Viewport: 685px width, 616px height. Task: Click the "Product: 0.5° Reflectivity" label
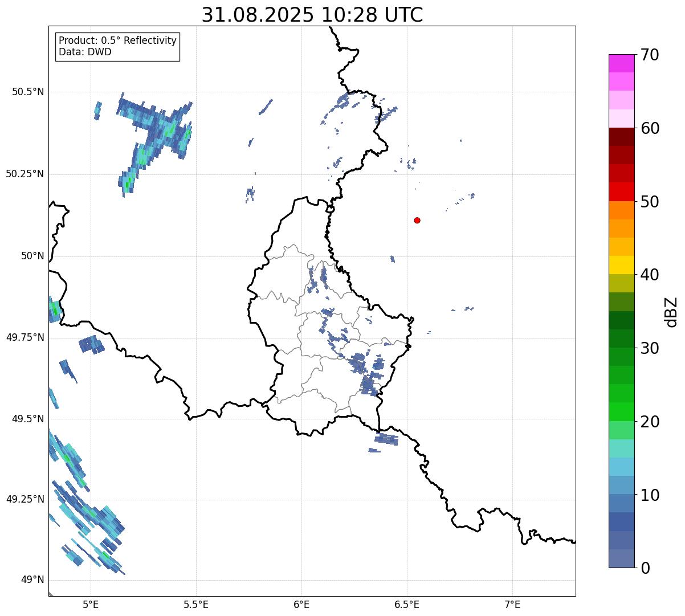pyautogui.click(x=117, y=41)
